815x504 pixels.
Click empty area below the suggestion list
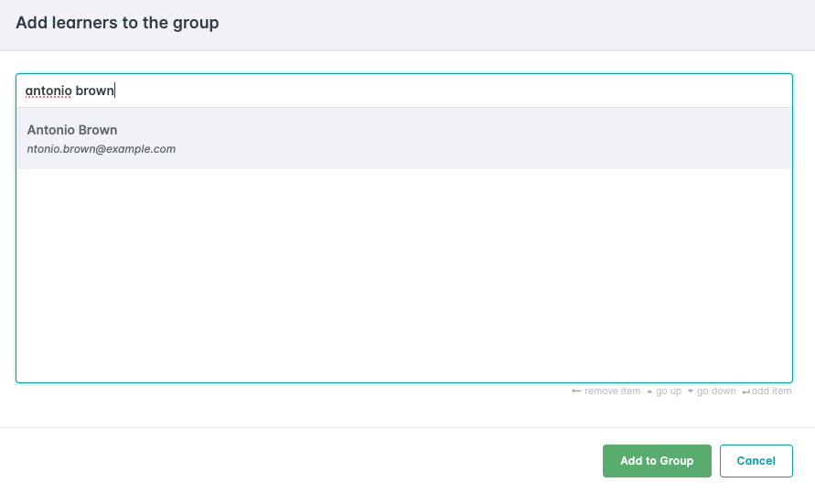403,274
